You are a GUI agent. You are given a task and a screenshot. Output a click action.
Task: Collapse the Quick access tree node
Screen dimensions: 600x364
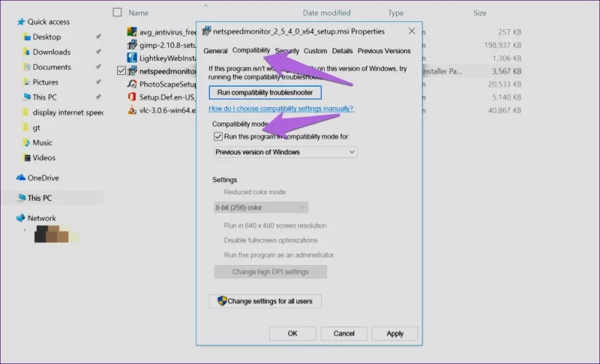9,22
